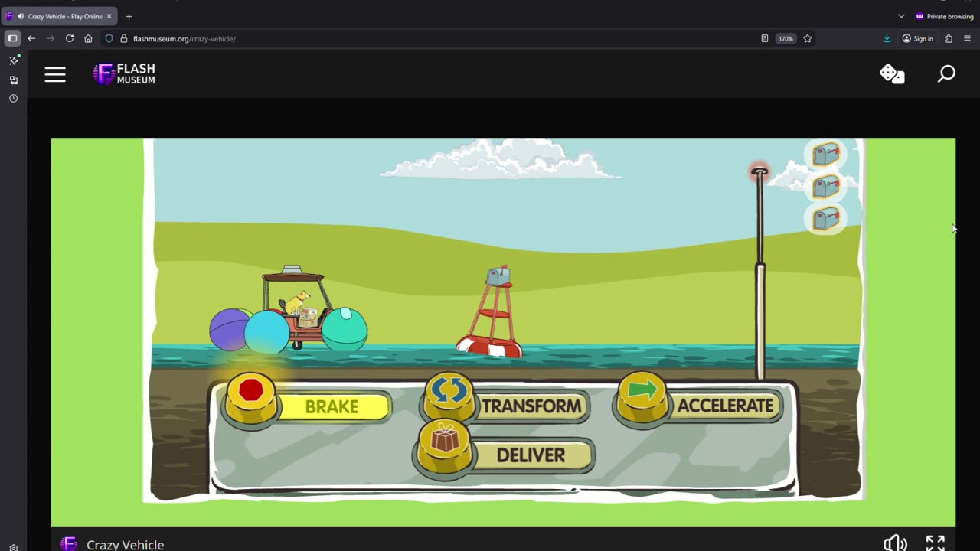The height and width of the screenshot is (551, 980).
Task: Toggle the sidebar panel button
Action: coord(12,38)
